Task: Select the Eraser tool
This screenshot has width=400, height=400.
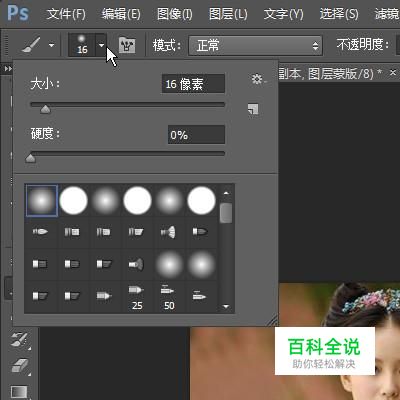Action: (20, 366)
